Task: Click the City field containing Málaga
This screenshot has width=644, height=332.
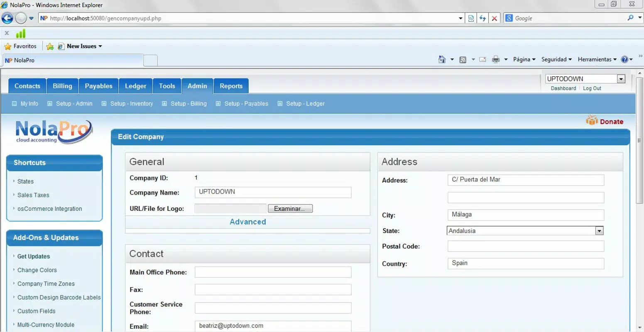Action: [x=526, y=215]
